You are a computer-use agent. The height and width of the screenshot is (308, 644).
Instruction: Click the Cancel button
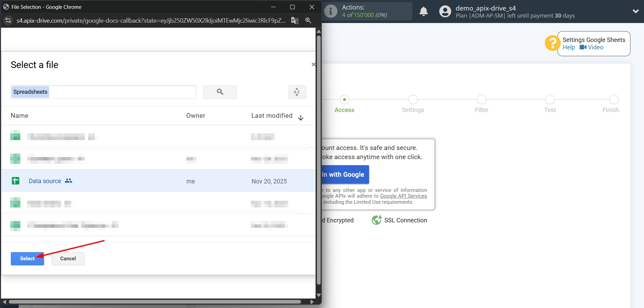click(x=68, y=258)
